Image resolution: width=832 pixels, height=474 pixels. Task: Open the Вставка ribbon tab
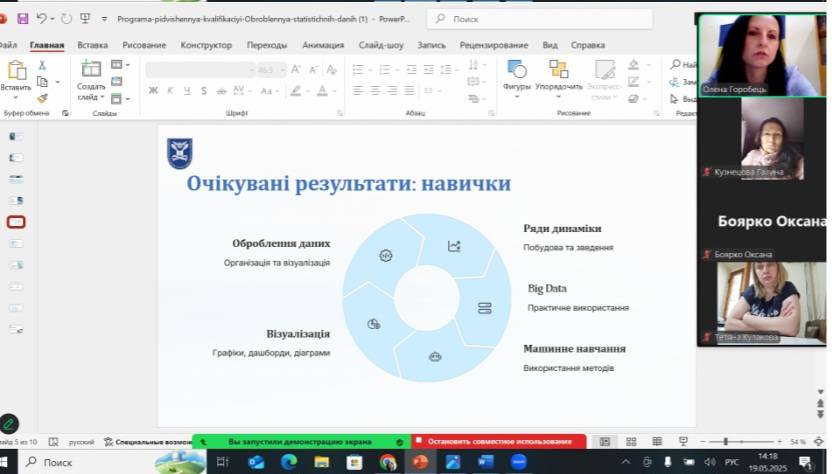click(92, 45)
